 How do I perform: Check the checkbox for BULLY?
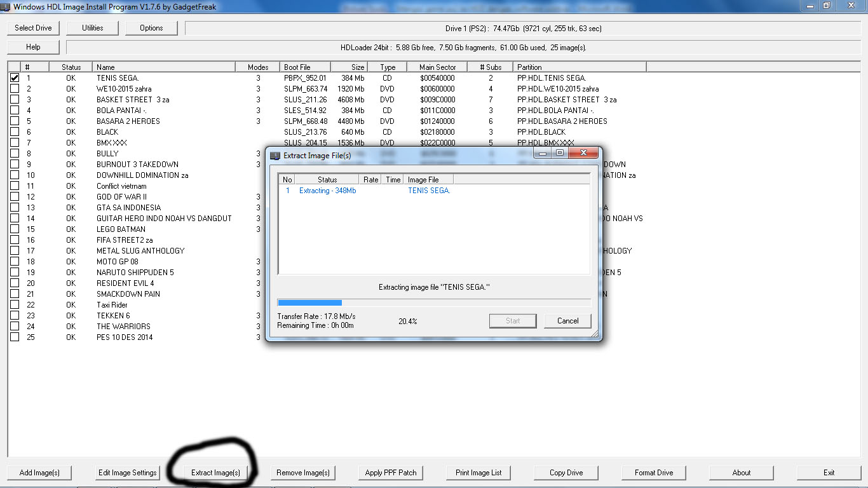pyautogui.click(x=15, y=153)
